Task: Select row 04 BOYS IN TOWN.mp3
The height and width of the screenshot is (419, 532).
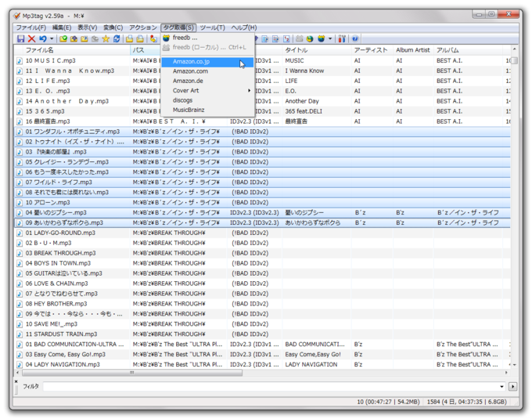Action: click(262, 263)
